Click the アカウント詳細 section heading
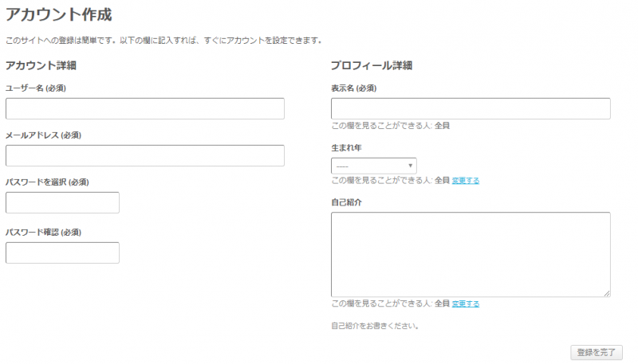This screenshot has height=364, width=638. coord(41,65)
